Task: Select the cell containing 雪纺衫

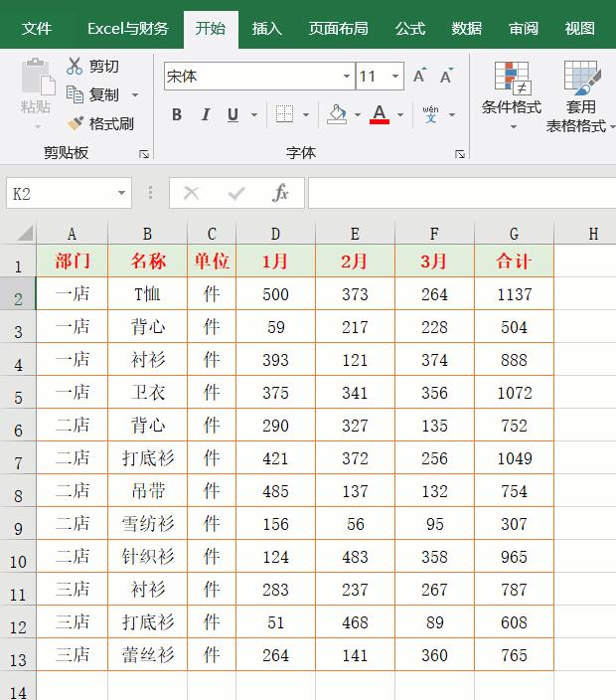Action: click(147, 524)
